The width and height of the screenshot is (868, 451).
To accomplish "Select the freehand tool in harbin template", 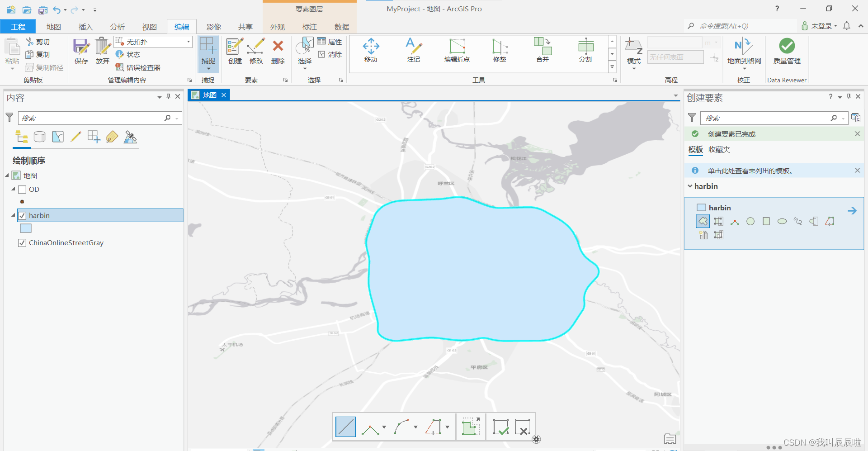I will pyautogui.click(x=798, y=221).
